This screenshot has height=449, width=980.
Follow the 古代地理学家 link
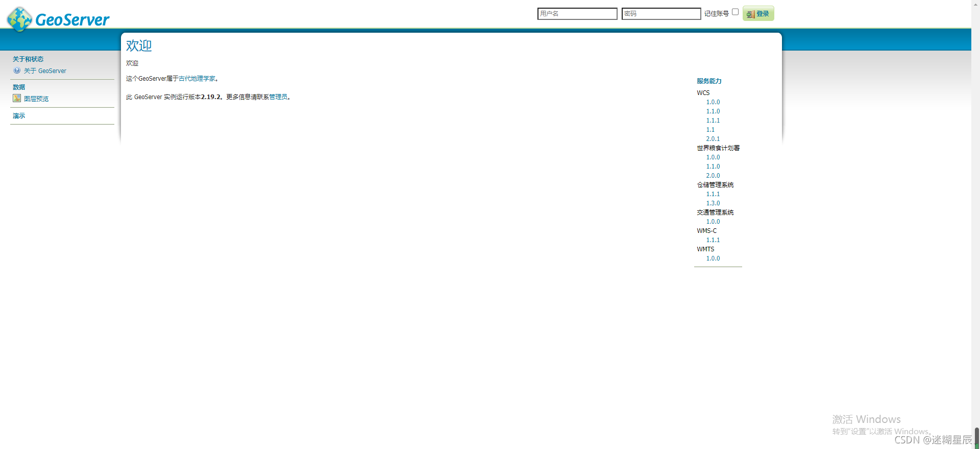[197, 79]
